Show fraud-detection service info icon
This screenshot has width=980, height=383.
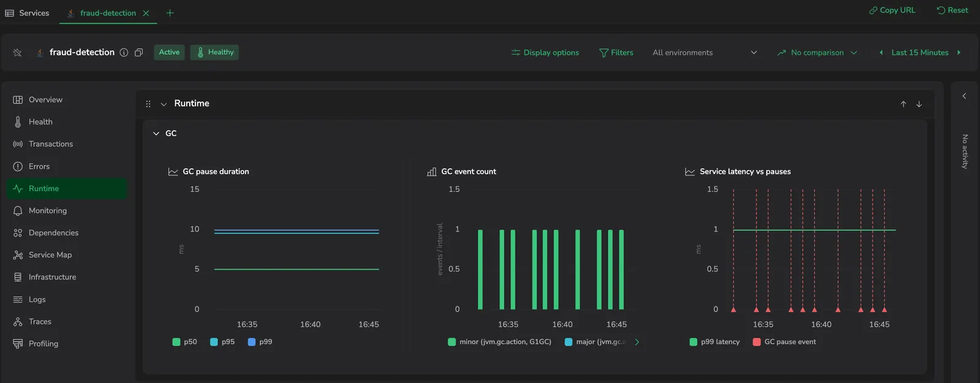click(124, 53)
